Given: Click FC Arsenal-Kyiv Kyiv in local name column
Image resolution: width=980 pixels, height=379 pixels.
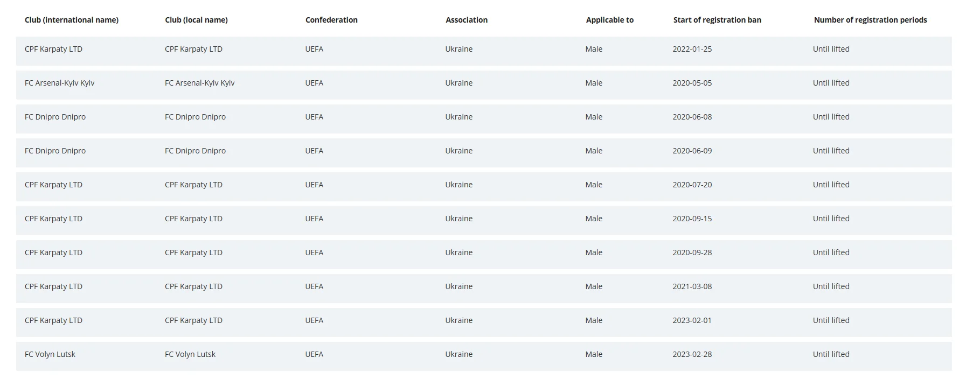Looking at the screenshot, I should (199, 83).
